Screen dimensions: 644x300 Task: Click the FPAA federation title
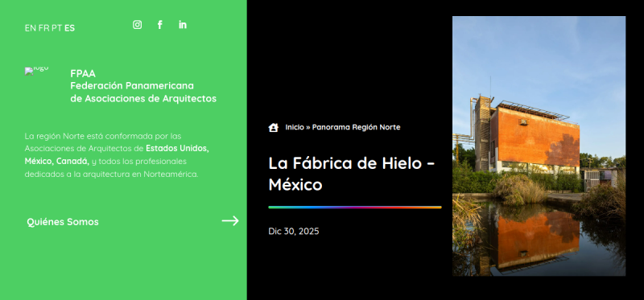point(143,86)
